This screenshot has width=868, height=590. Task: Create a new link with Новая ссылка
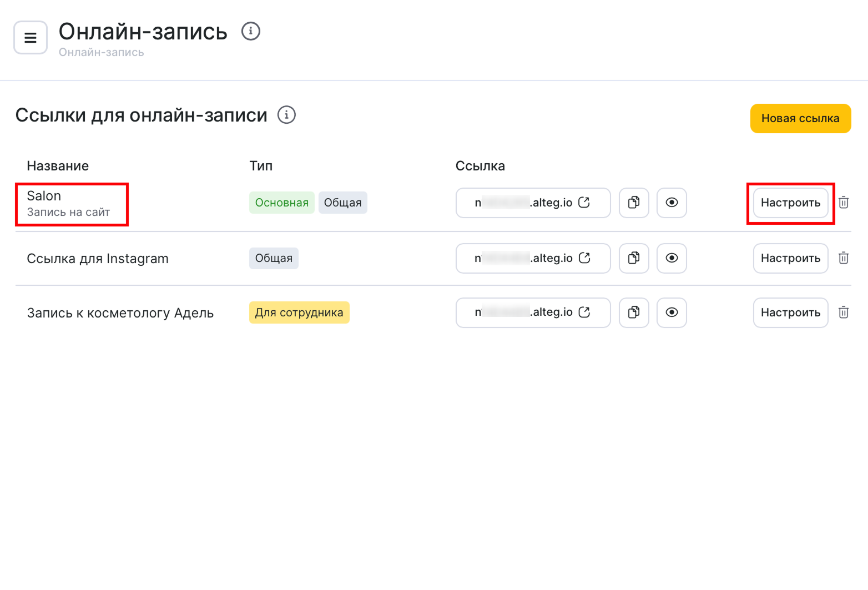[x=800, y=118]
